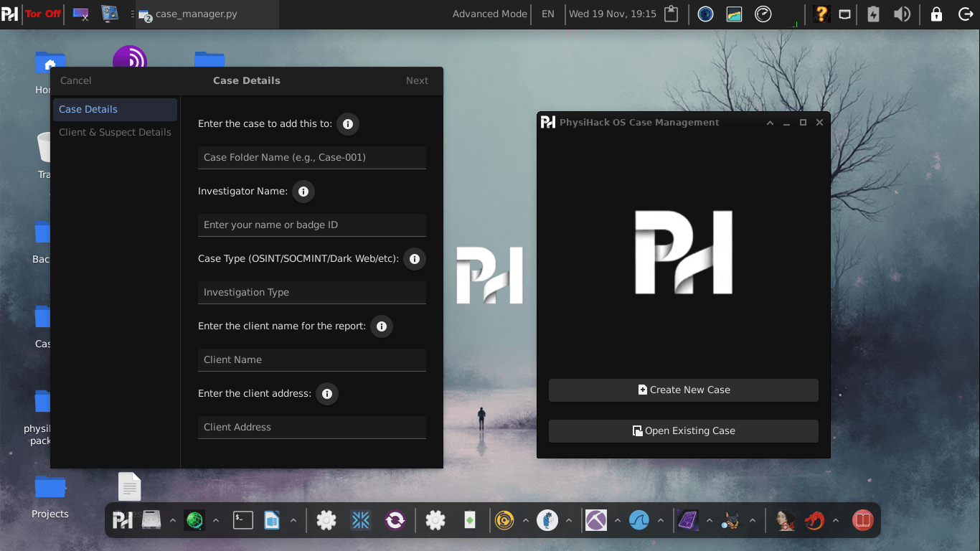Click the volume speaker icon
Viewport: 980px width, 551px height.
pyautogui.click(x=902, y=14)
